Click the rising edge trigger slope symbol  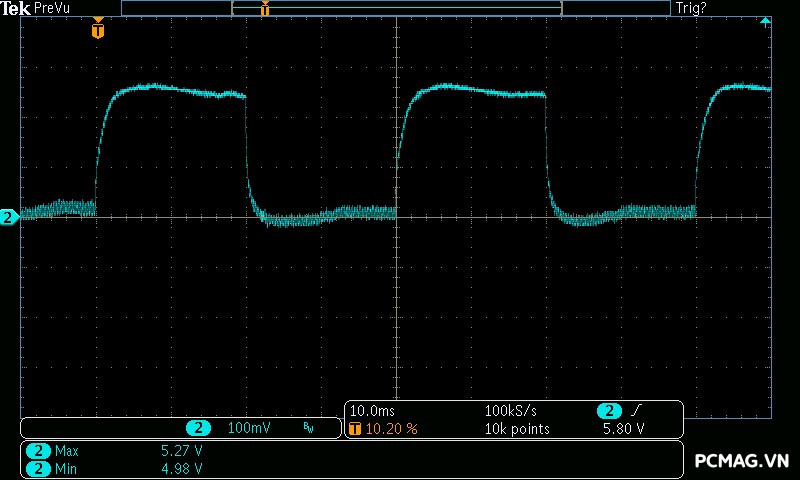click(638, 411)
